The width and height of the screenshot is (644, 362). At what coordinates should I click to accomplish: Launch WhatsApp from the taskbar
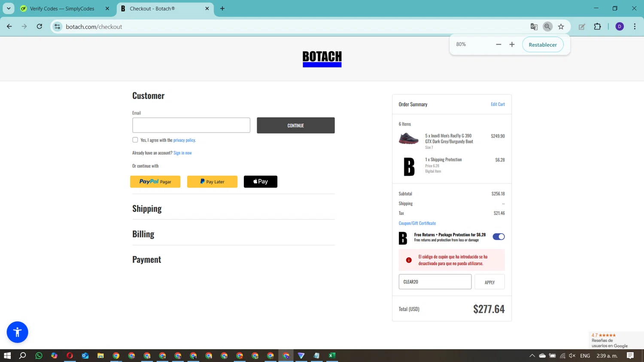click(39, 356)
